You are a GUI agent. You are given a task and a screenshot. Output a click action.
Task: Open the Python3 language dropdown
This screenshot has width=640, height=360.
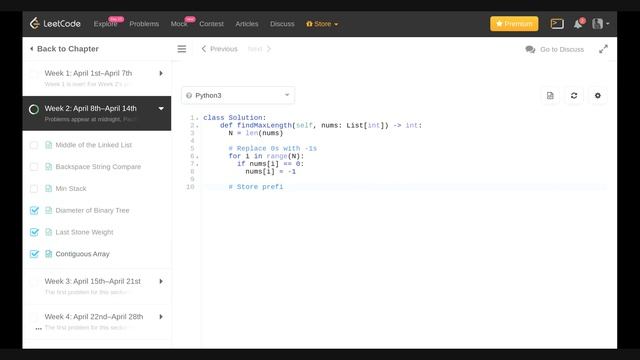[238, 96]
